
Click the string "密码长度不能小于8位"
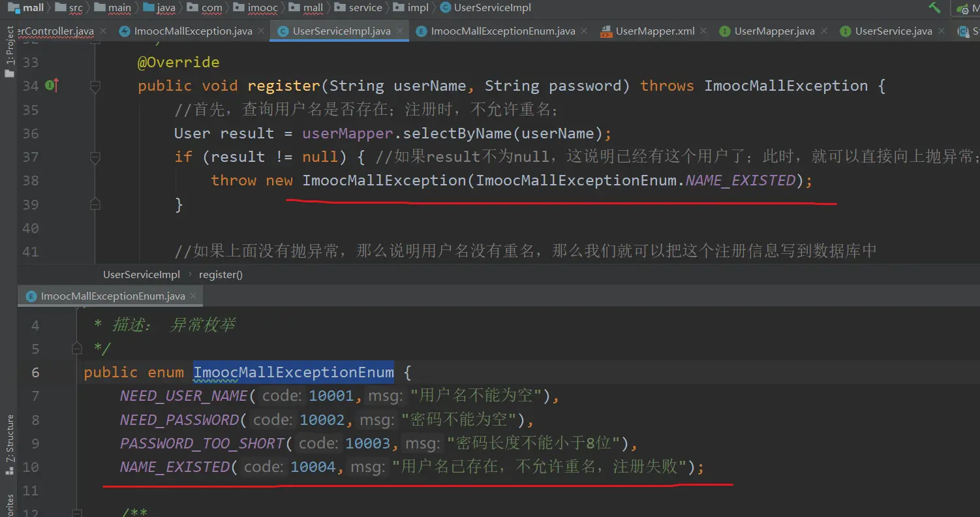point(533,444)
